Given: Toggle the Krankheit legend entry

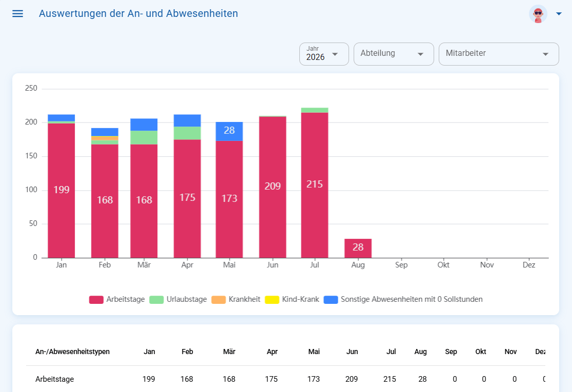Looking at the screenshot, I should coord(236,299).
